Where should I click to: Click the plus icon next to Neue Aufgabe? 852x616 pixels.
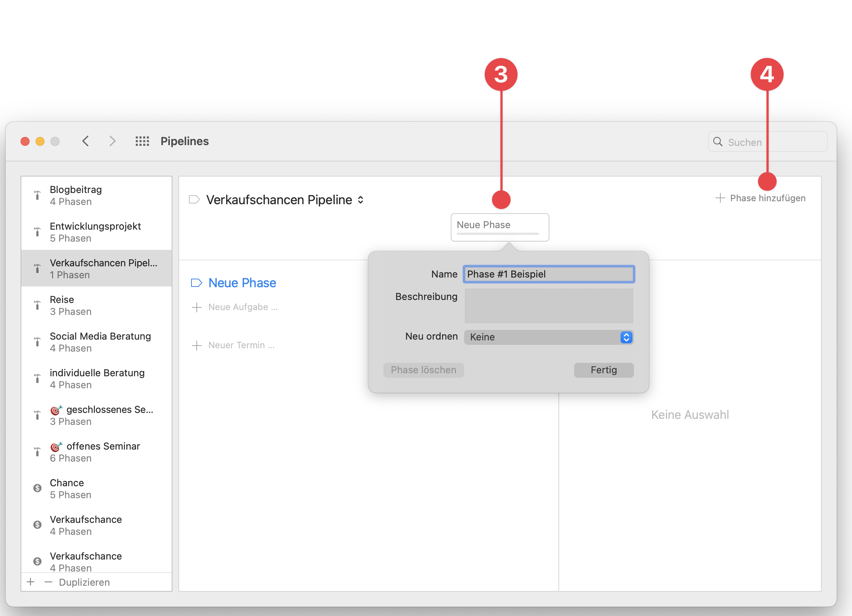(196, 307)
